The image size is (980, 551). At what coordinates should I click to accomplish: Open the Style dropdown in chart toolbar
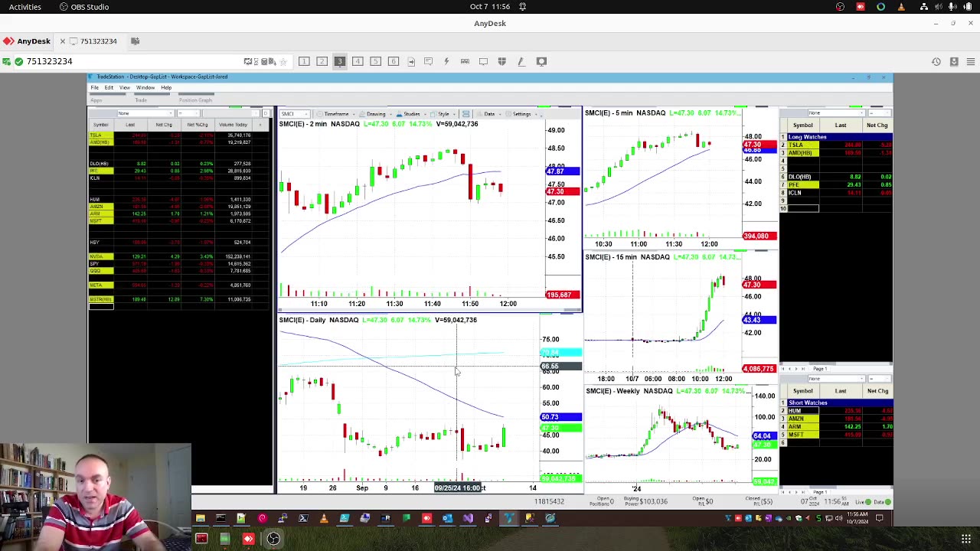coord(444,114)
